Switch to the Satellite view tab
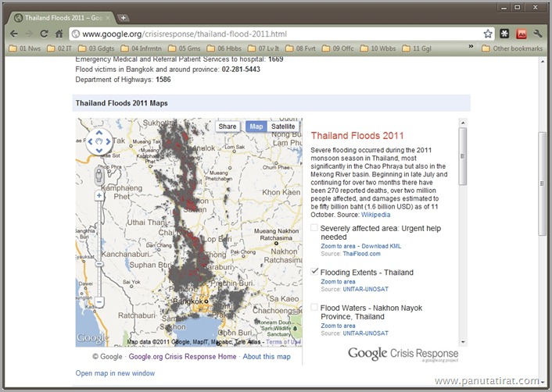 [283, 127]
